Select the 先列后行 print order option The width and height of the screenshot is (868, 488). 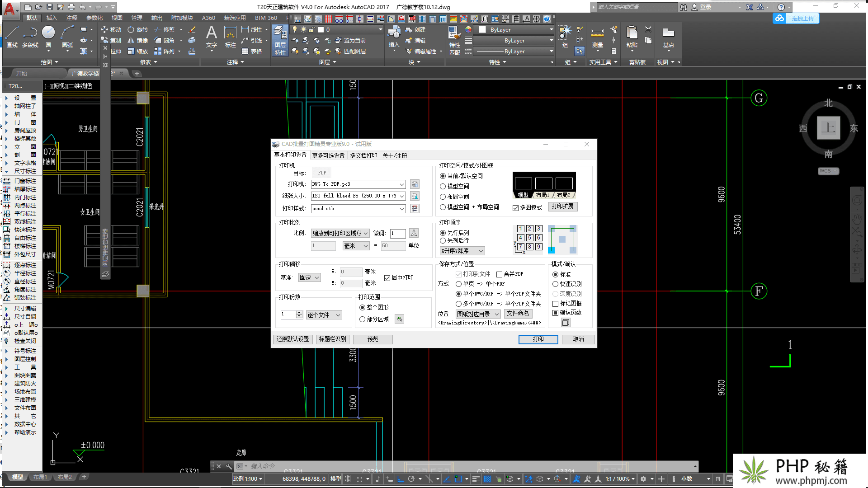point(454,240)
